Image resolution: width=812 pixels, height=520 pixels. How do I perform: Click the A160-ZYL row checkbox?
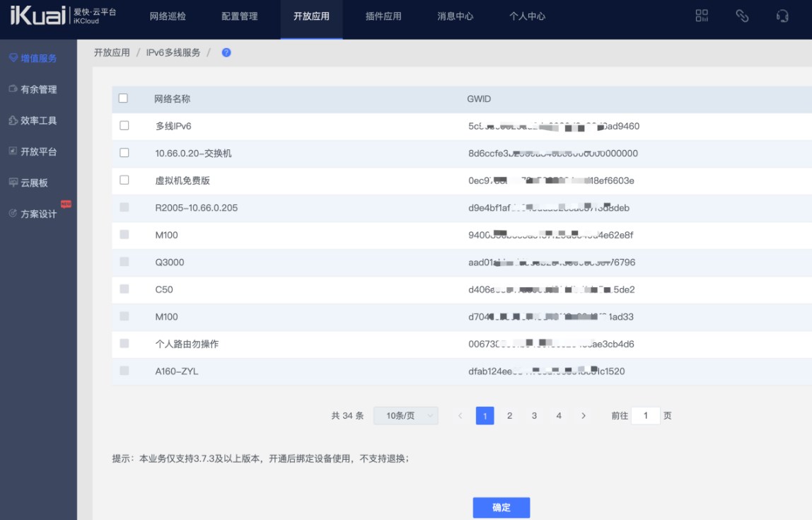(x=124, y=370)
